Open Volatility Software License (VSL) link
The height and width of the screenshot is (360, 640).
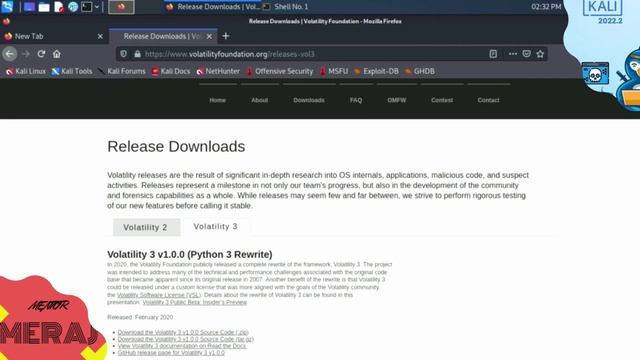tap(159, 295)
